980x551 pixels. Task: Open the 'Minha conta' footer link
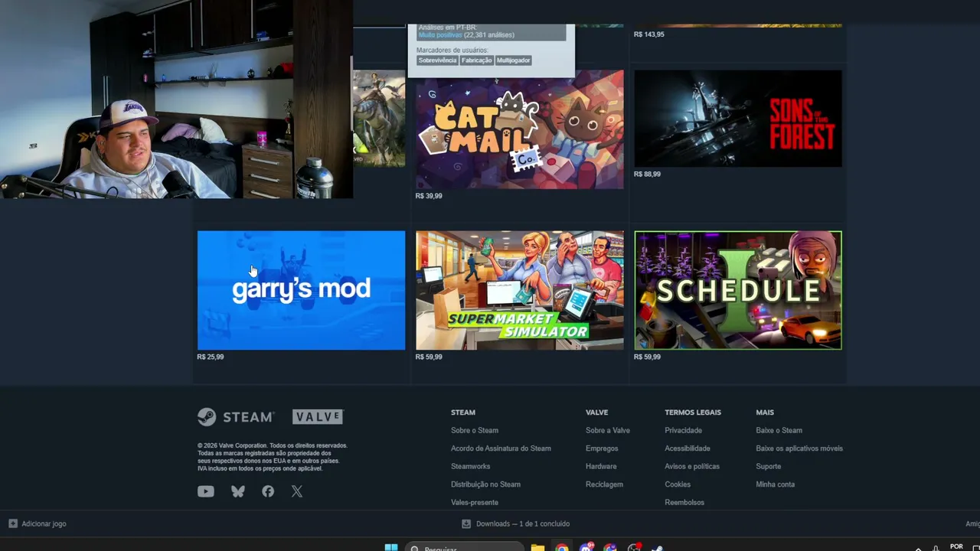pos(775,484)
